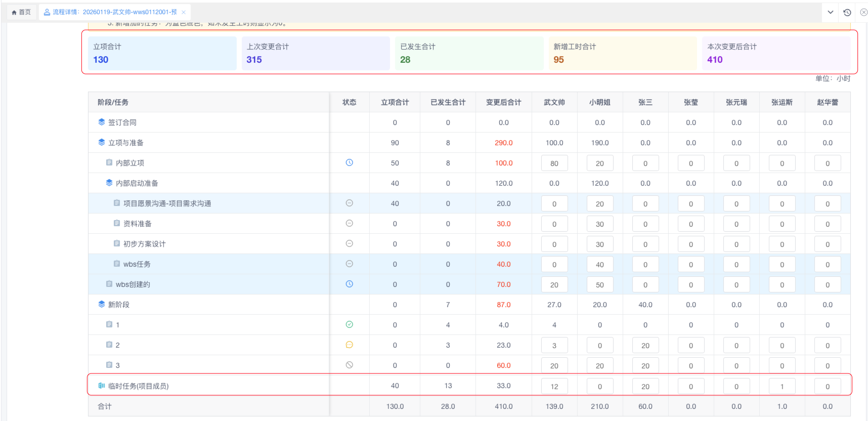The height and width of the screenshot is (421, 868).
Task: Click the clock status icon for 内部立项
Action: tap(349, 162)
